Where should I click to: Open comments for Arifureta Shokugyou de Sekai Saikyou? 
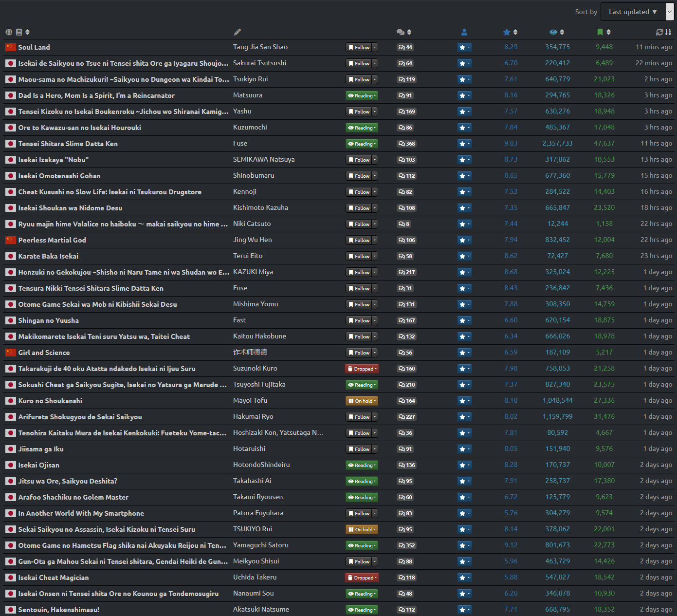pyautogui.click(x=406, y=417)
